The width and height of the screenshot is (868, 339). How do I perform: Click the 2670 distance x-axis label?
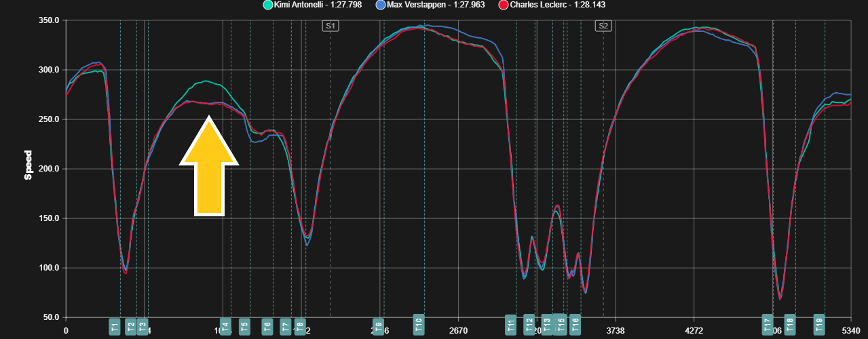459,331
